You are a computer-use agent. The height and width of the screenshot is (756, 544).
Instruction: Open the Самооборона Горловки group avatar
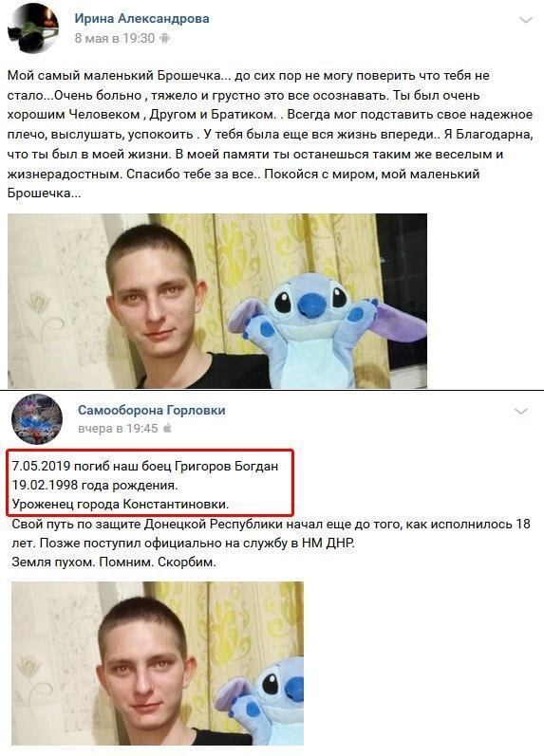coord(37,419)
